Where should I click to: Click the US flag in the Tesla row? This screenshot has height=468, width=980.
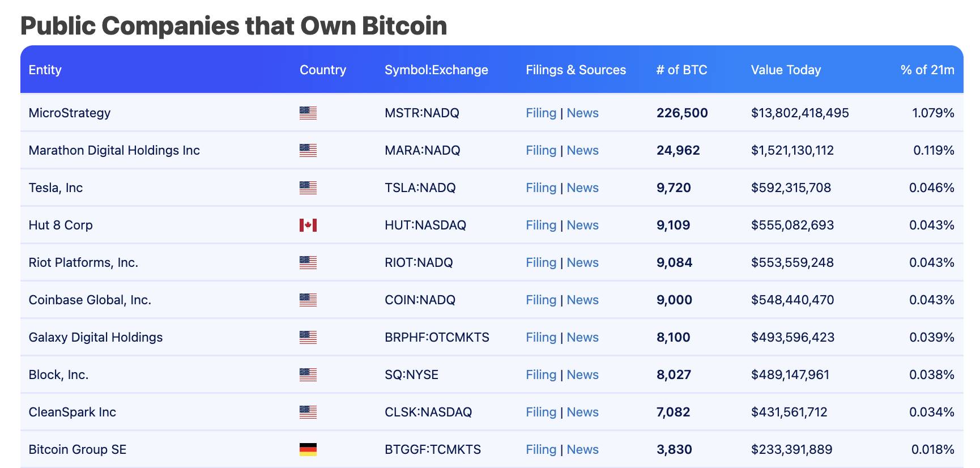(308, 188)
